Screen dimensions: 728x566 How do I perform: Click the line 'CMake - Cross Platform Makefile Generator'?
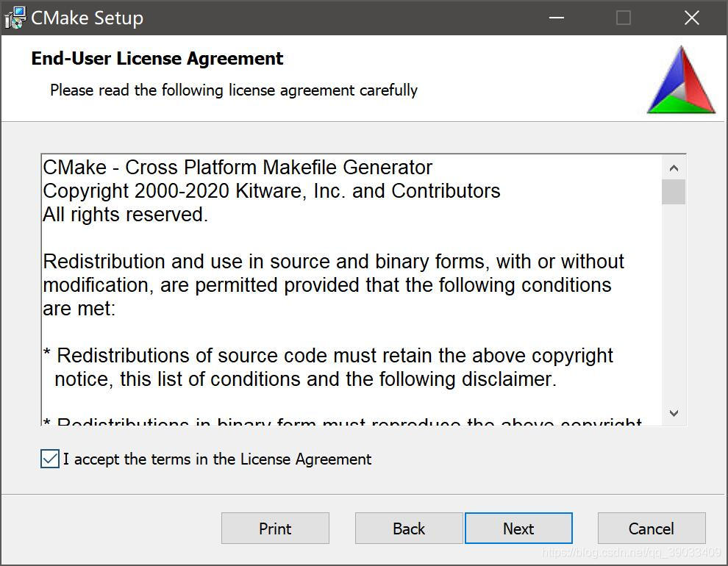pos(238,168)
